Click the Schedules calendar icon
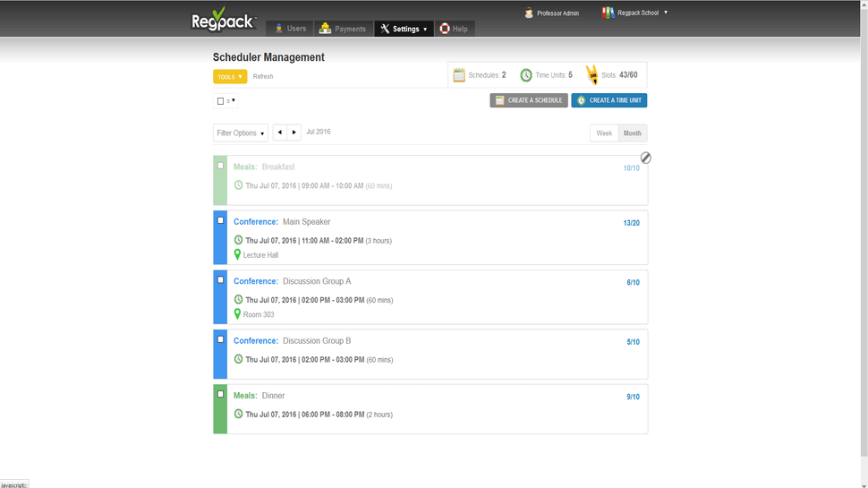The image size is (868, 488). [x=459, y=75]
